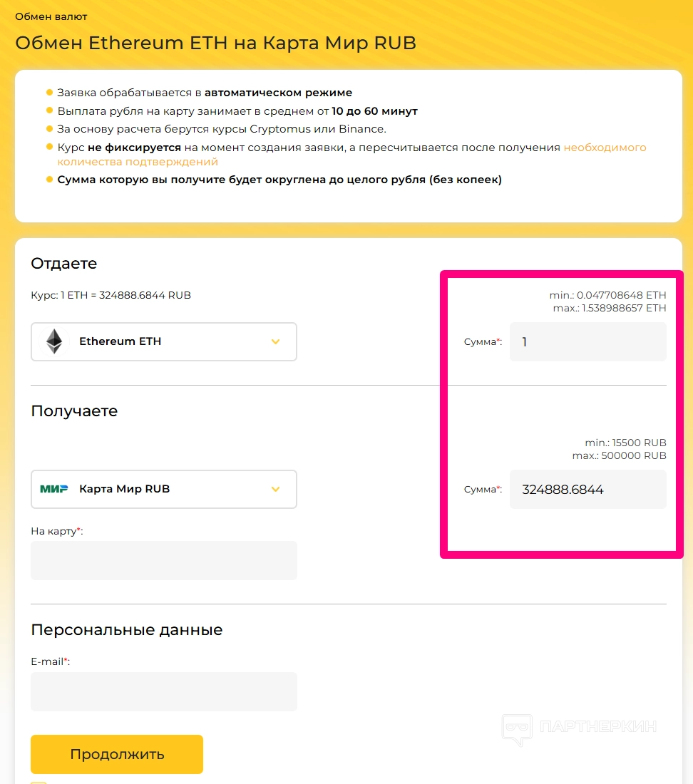This screenshot has height=784, width=693.
Task: Click the автоматическом режиме bullet line
Action: 205,93
